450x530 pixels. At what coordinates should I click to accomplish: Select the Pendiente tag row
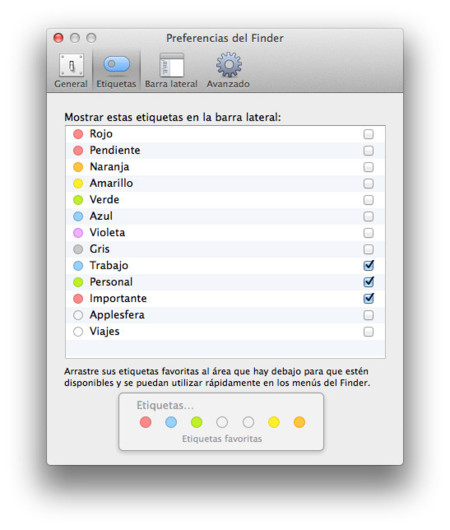pos(225,150)
